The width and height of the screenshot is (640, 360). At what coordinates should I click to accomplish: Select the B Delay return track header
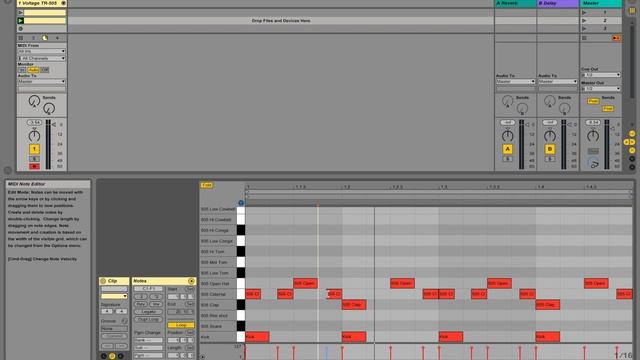click(x=558, y=3)
